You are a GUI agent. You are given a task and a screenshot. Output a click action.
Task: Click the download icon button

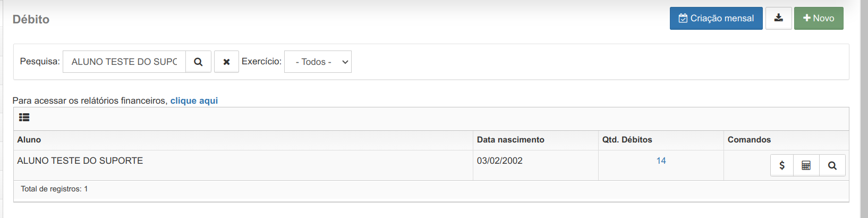pos(779,18)
